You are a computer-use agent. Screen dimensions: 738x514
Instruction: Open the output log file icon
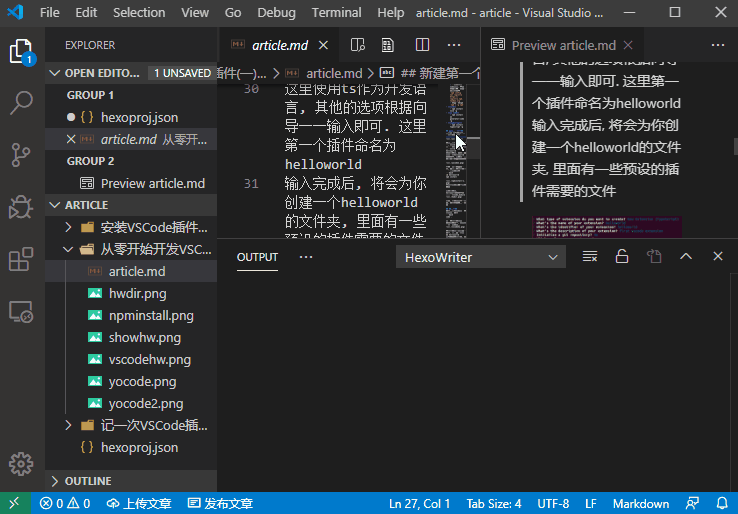pos(654,257)
